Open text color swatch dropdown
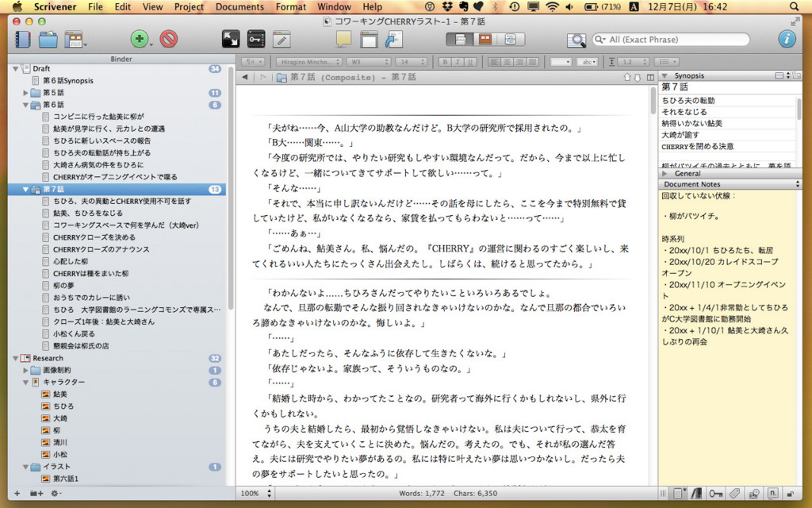812x508 pixels. (561, 62)
